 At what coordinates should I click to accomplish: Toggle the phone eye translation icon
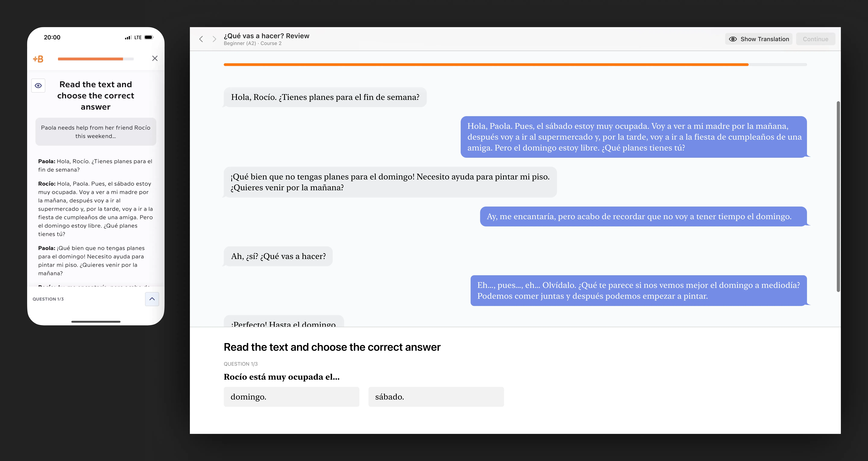point(38,86)
